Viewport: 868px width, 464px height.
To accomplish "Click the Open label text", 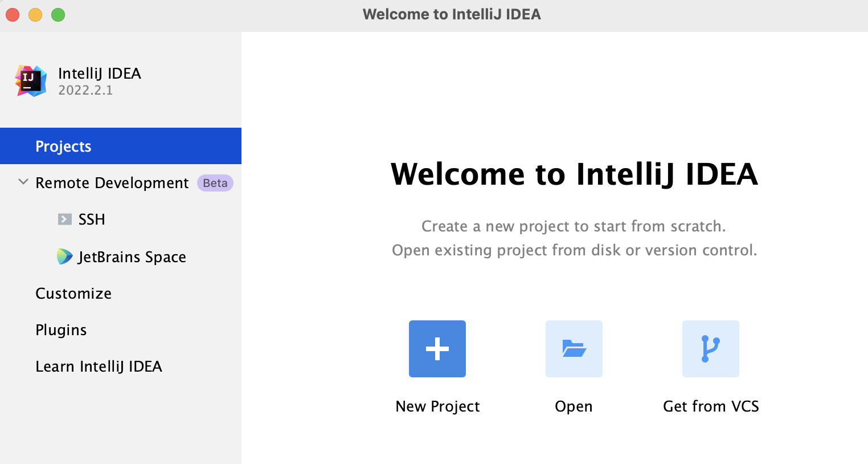I will point(574,406).
